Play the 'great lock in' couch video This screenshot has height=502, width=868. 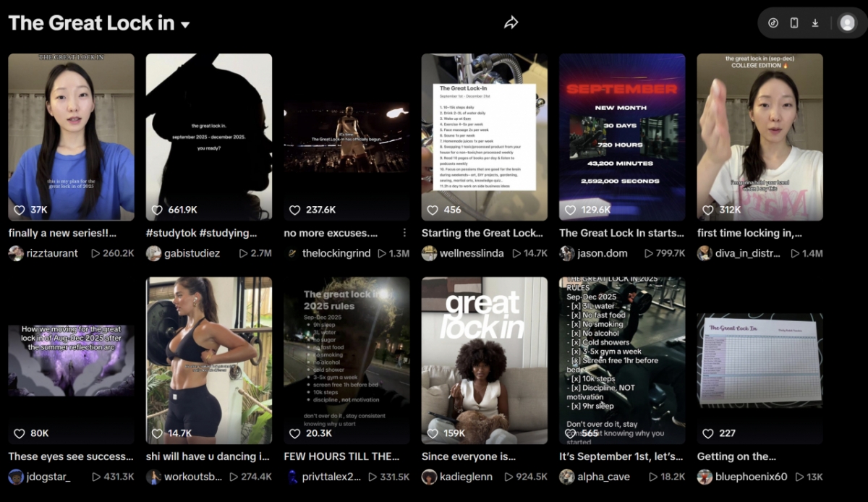coord(484,360)
